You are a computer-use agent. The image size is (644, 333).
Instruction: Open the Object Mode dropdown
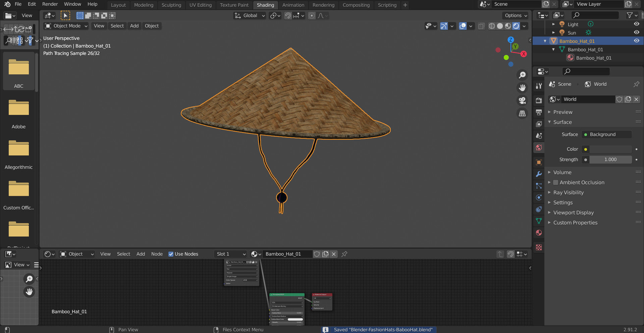click(x=66, y=26)
